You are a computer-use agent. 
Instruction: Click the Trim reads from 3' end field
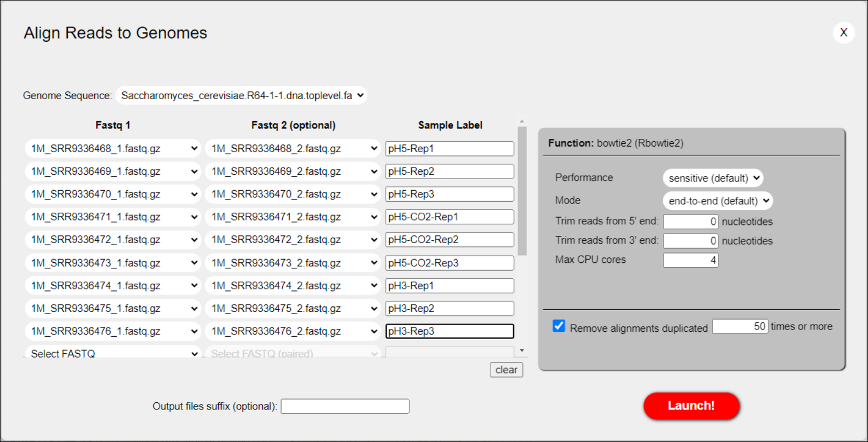click(691, 241)
